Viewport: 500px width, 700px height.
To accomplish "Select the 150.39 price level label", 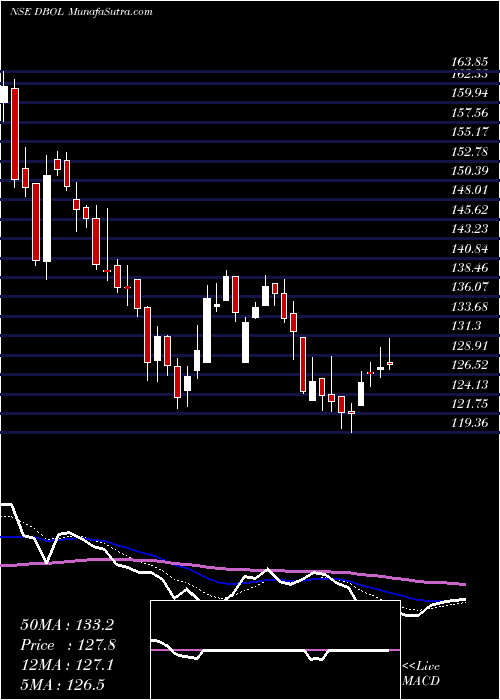I will pos(470,171).
